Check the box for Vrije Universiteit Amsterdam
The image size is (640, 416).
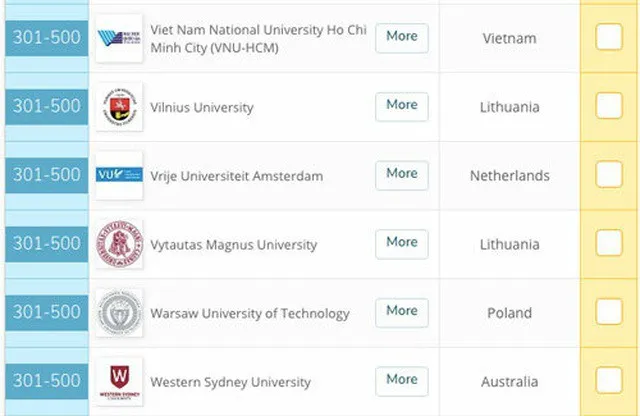tap(609, 174)
